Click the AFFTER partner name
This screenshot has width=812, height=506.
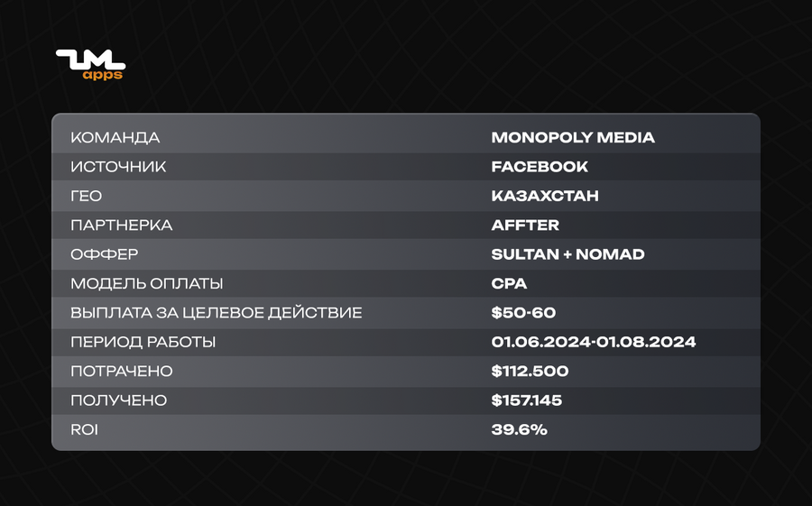525,225
